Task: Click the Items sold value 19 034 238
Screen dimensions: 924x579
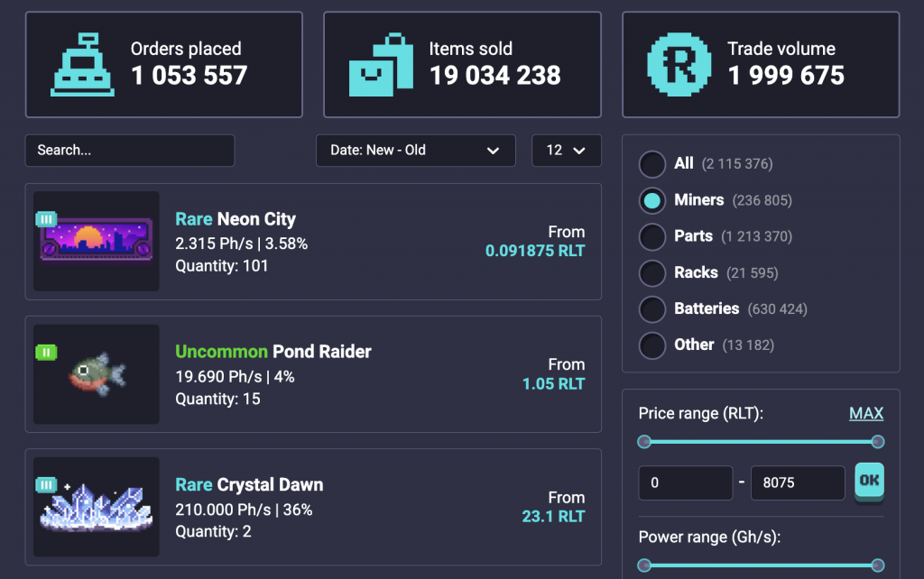Action: [495, 76]
